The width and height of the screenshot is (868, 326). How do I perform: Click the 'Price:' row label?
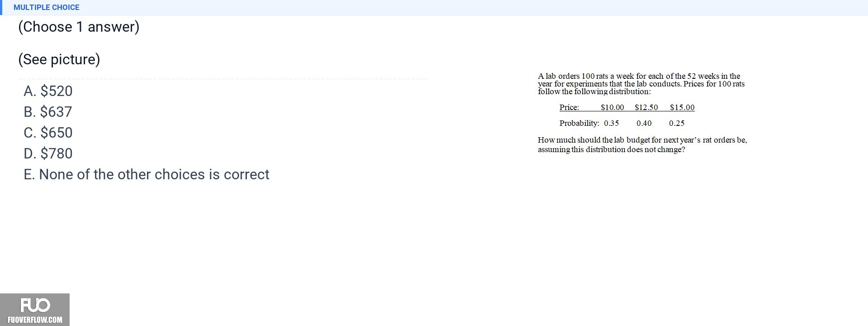tap(569, 107)
